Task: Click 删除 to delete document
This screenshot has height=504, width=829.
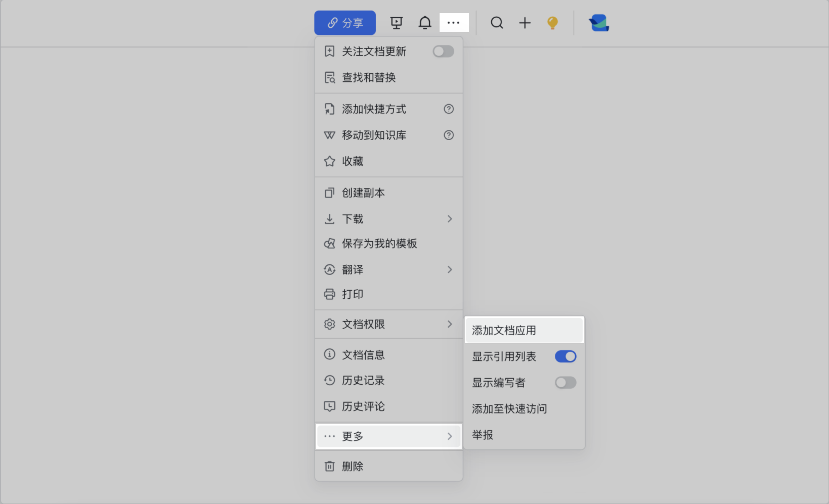Action: [352, 466]
